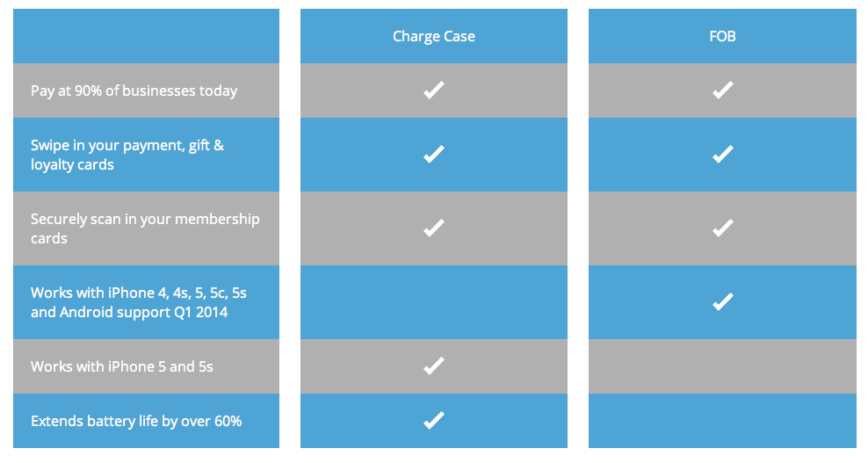Click Charge Case checkmark for Extends battery life
Image resolution: width=868 pixels, height=463 pixels.
coord(433,420)
